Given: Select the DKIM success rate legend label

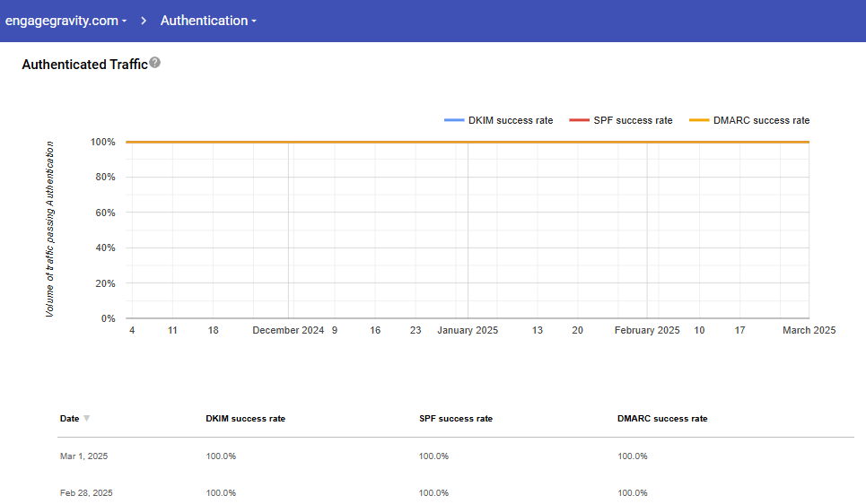Looking at the screenshot, I should coord(511,120).
